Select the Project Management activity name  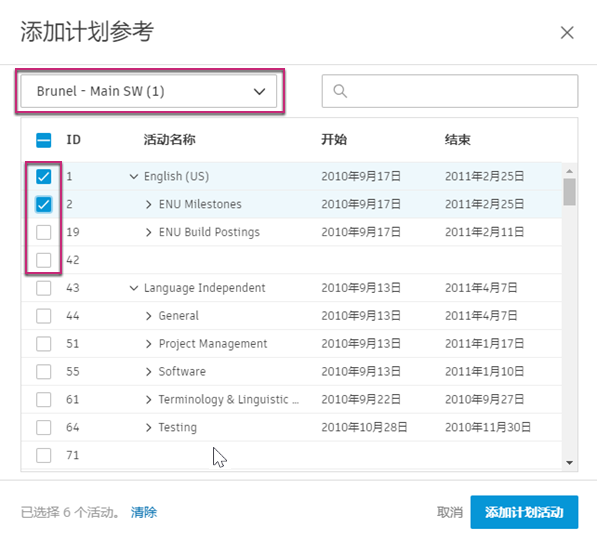(x=213, y=344)
